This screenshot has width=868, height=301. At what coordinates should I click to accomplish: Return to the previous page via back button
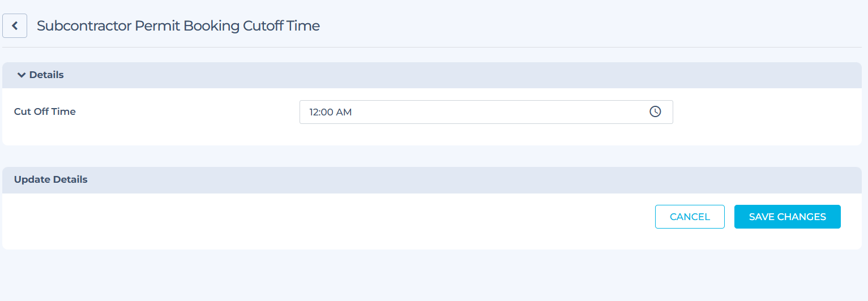(x=15, y=26)
